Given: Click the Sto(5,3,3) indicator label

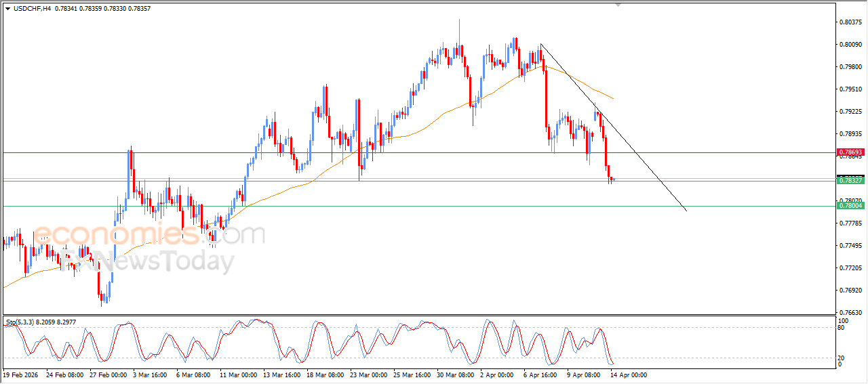Looking at the screenshot, I should tap(21, 321).
